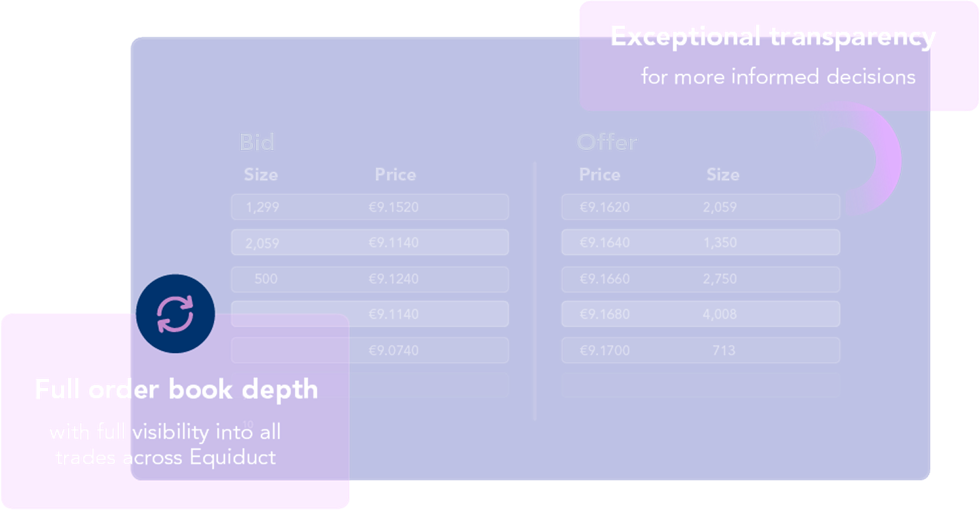980x510 pixels.
Task: Click the offer Price column header
Action: click(x=600, y=175)
